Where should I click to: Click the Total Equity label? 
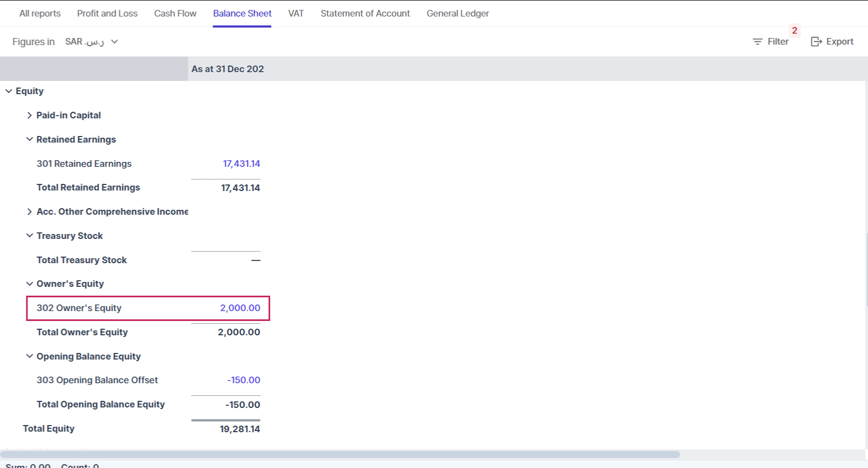(x=48, y=428)
